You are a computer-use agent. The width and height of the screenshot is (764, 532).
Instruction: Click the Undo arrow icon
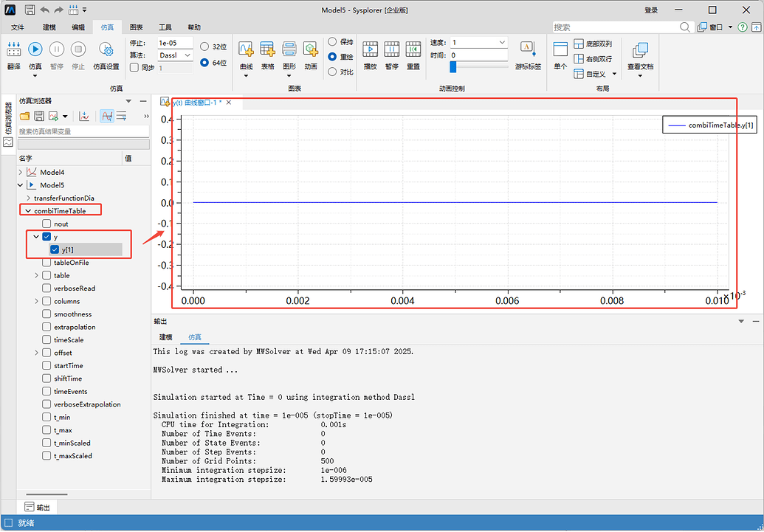click(44, 10)
